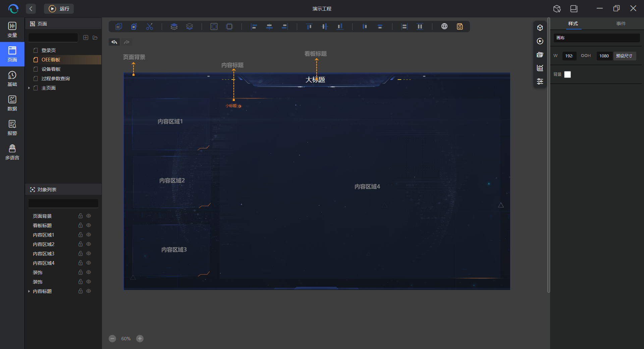Open the 数据 sidebar section
Screen dimensions: 644x349
pyautogui.click(x=12, y=103)
